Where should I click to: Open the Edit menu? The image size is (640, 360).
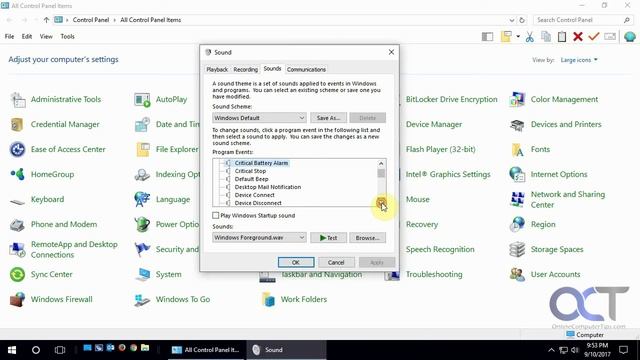[x=27, y=37]
